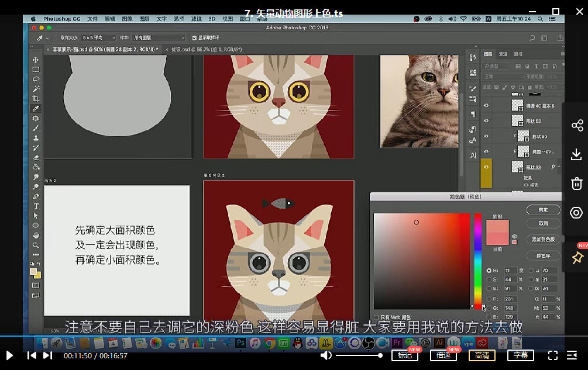588x370 pixels.
Task: Click the download icon in side panel
Action: point(577,154)
